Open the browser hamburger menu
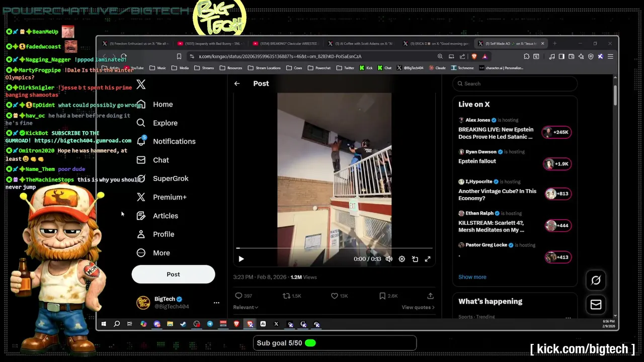The image size is (644, 362). 610,56
